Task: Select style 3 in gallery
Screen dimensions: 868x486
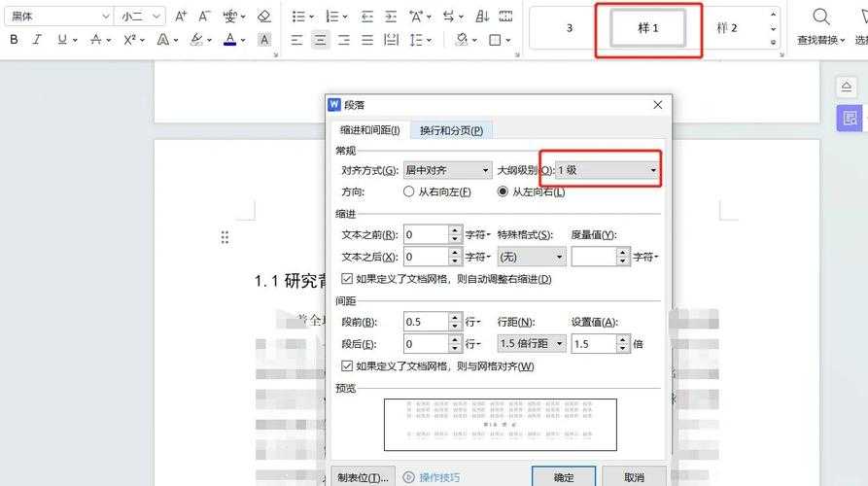Action: [x=569, y=27]
